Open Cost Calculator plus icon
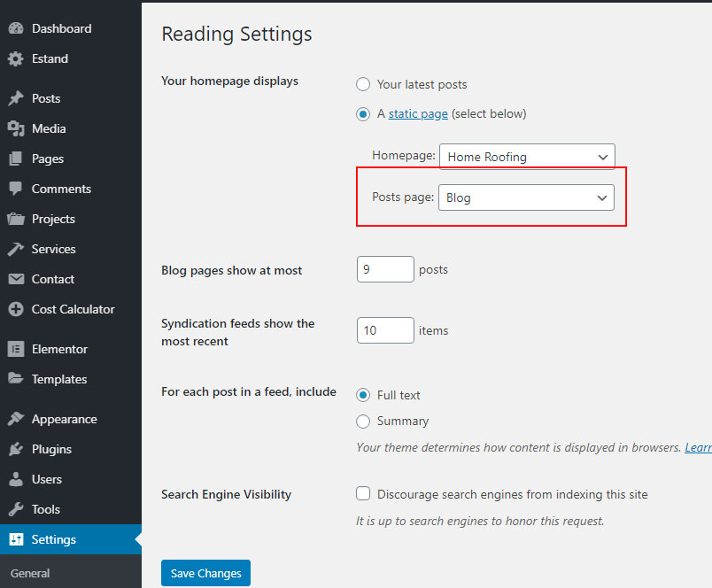The image size is (712, 588). [x=16, y=309]
